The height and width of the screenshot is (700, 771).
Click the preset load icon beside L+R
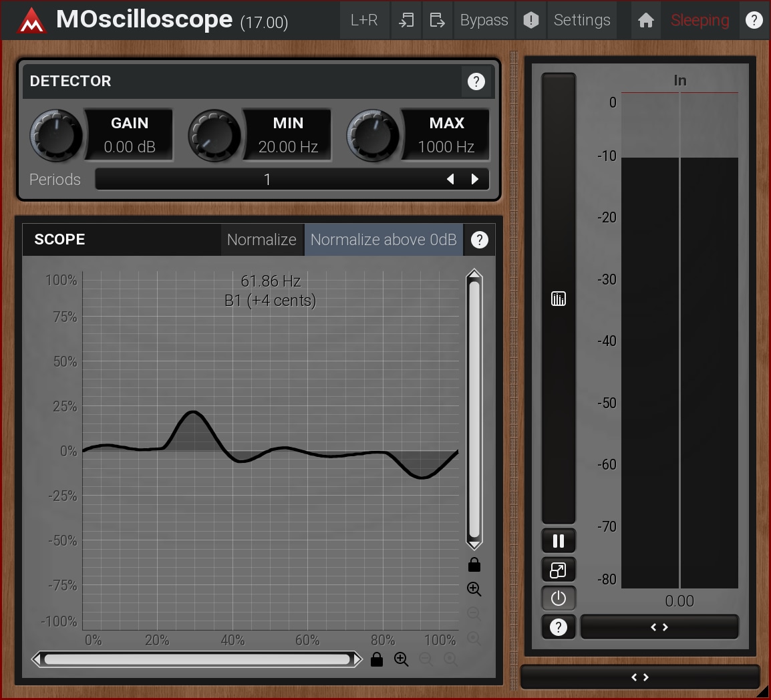(406, 20)
